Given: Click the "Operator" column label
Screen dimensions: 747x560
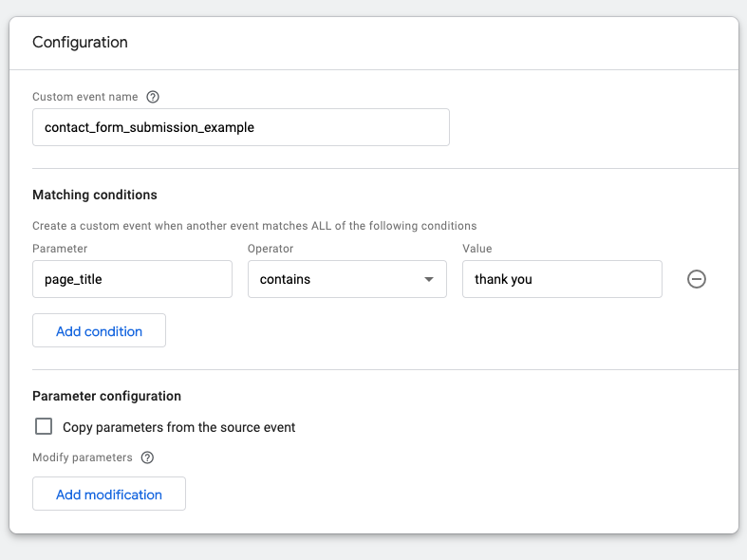Looking at the screenshot, I should click(x=271, y=249).
